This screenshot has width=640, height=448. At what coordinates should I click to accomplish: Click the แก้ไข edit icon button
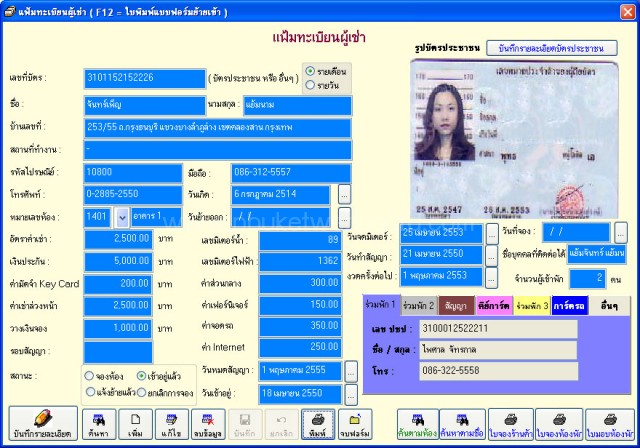click(171, 424)
